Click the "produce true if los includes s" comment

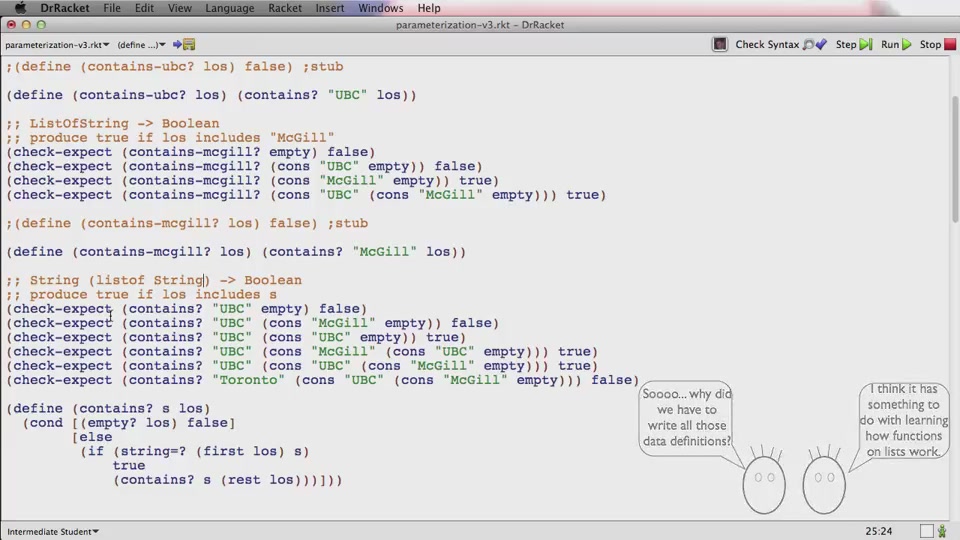click(x=141, y=294)
